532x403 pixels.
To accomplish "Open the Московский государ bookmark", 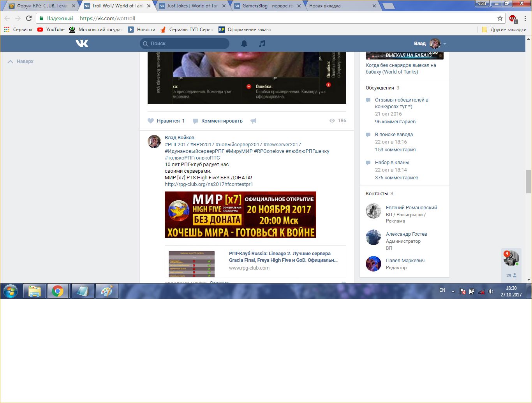I will click(x=96, y=30).
